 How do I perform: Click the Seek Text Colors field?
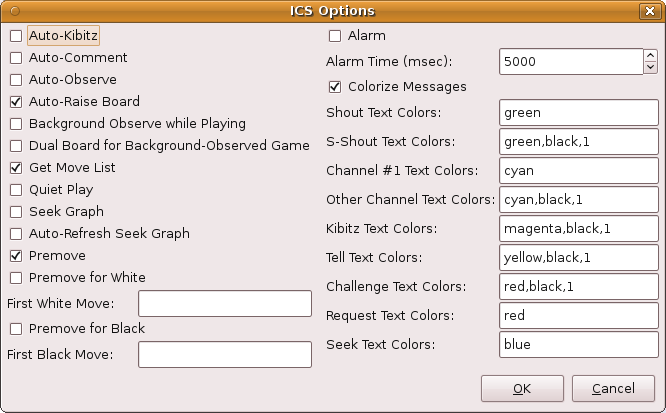pyautogui.click(x=579, y=344)
